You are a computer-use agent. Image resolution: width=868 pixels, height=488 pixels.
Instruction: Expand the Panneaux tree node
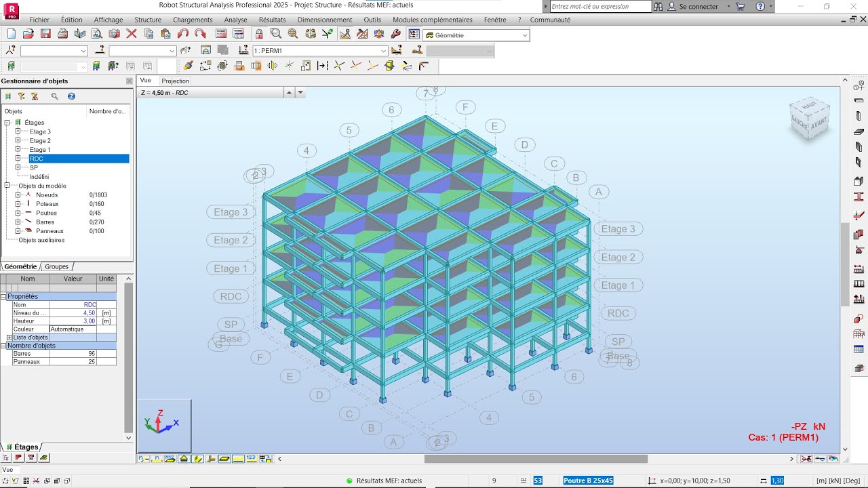tap(18, 231)
